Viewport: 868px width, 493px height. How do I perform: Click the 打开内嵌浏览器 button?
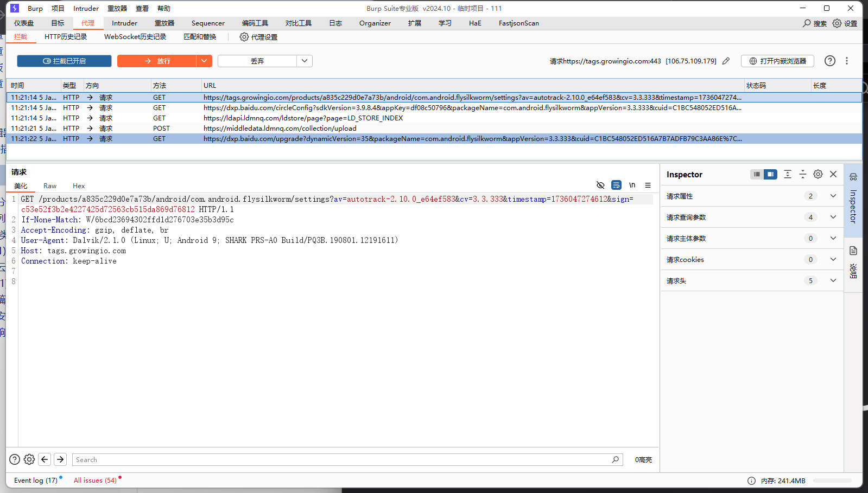(777, 61)
